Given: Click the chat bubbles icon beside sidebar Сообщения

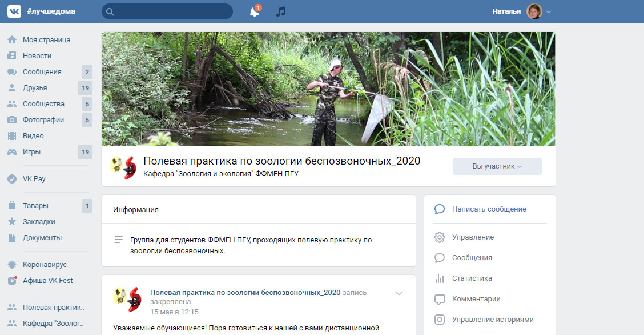Looking at the screenshot, I should click(x=12, y=72).
